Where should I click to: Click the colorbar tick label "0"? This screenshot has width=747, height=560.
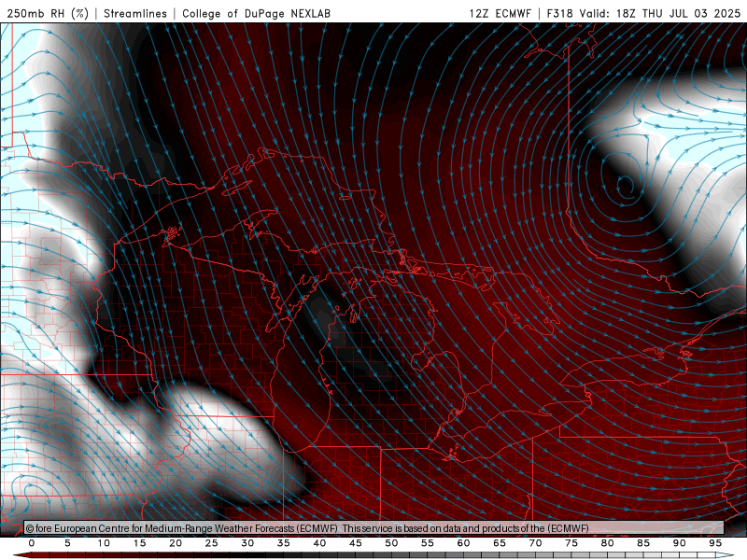click(32, 543)
